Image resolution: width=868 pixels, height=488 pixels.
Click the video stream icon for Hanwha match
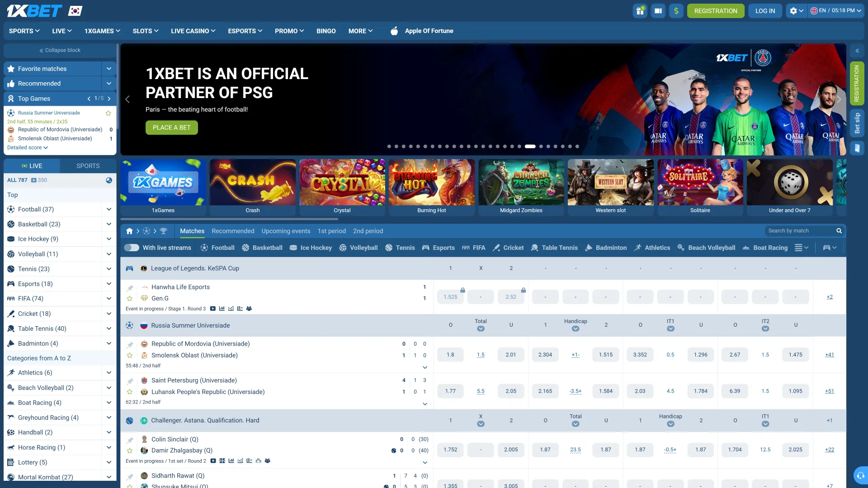(212, 309)
